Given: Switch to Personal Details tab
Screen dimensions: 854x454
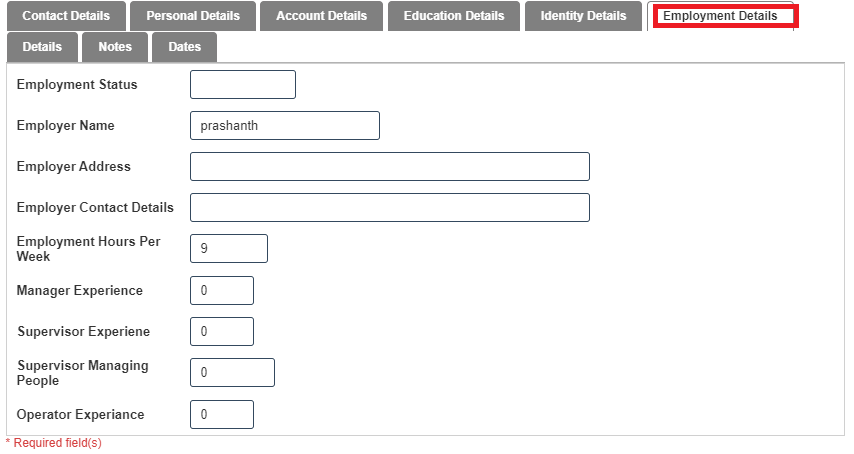Looking at the screenshot, I should 193,16.
